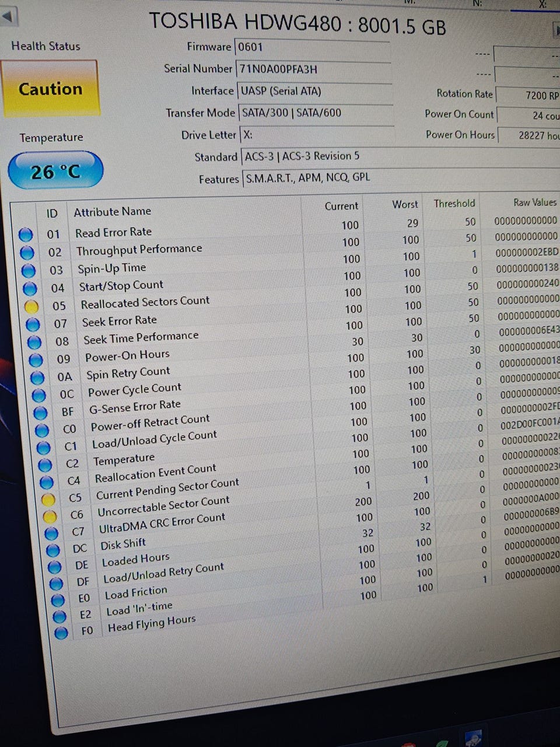The height and width of the screenshot is (747, 560).
Task: Click the Transfer Mode field
Action: click(x=316, y=113)
